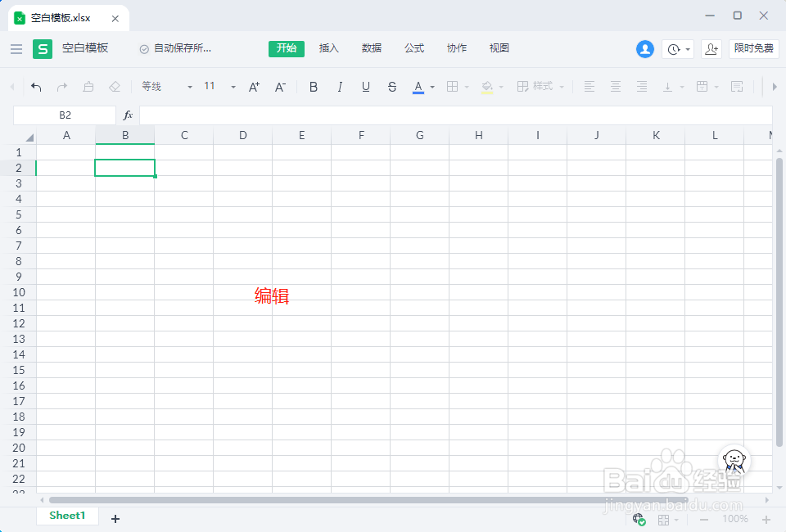786x532 pixels.
Task: Add a new sheet with plus button
Action: (x=115, y=518)
